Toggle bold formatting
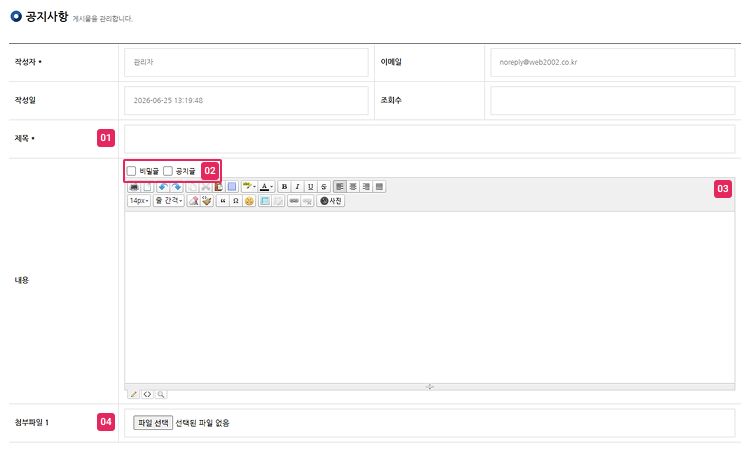750x452 pixels. (x=284, y=187)
